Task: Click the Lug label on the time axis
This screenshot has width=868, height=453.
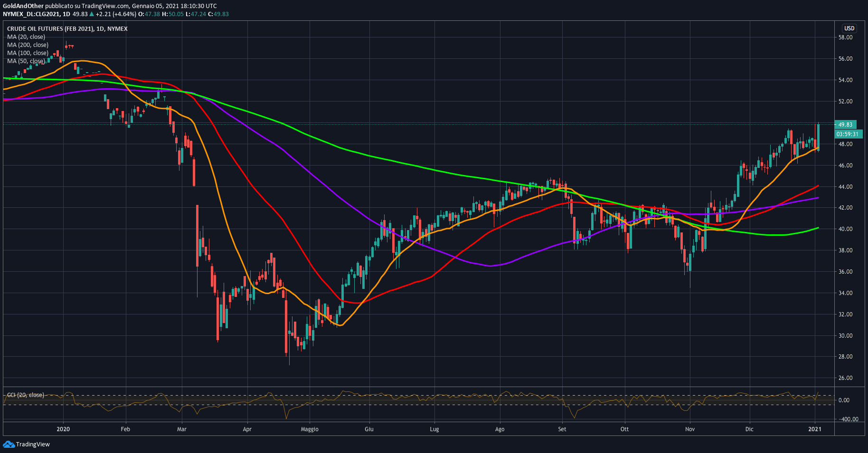Action: 434,429
